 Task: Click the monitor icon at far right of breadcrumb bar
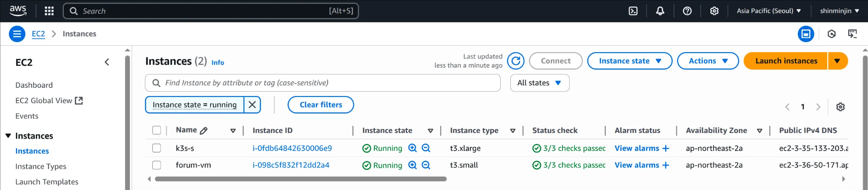(853, 34)
